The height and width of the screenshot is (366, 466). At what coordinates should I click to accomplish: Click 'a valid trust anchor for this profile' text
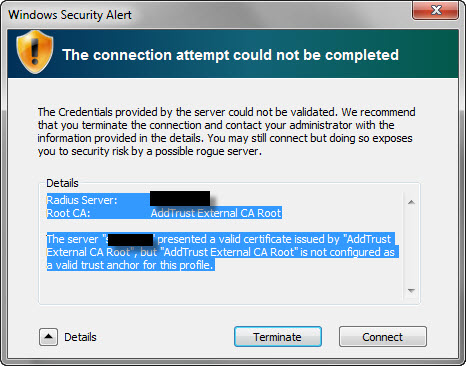(130, 265)
